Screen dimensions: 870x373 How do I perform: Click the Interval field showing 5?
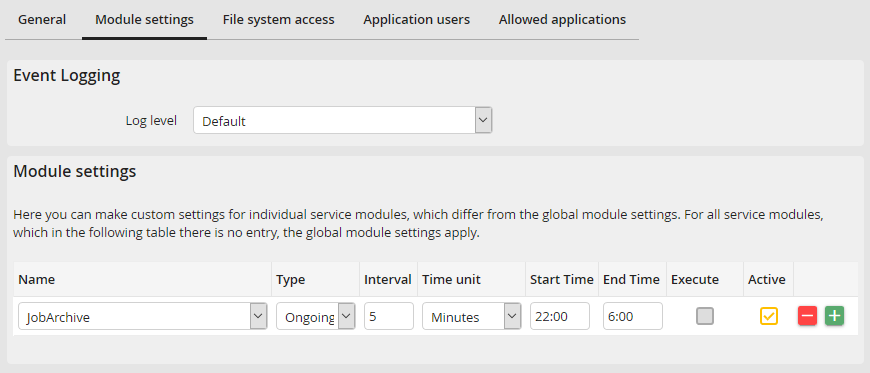click(x=389, y=316)
